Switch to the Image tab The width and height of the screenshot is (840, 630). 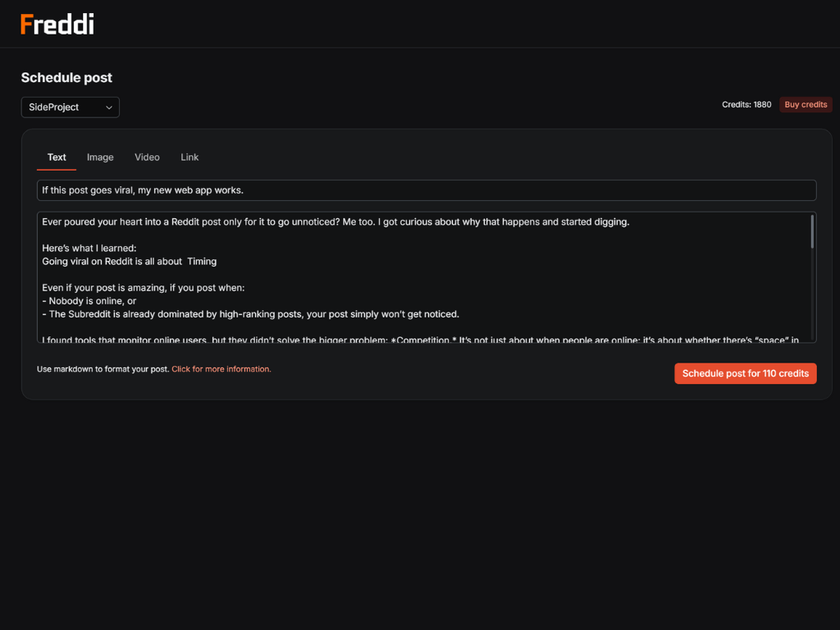coord(100,157)
